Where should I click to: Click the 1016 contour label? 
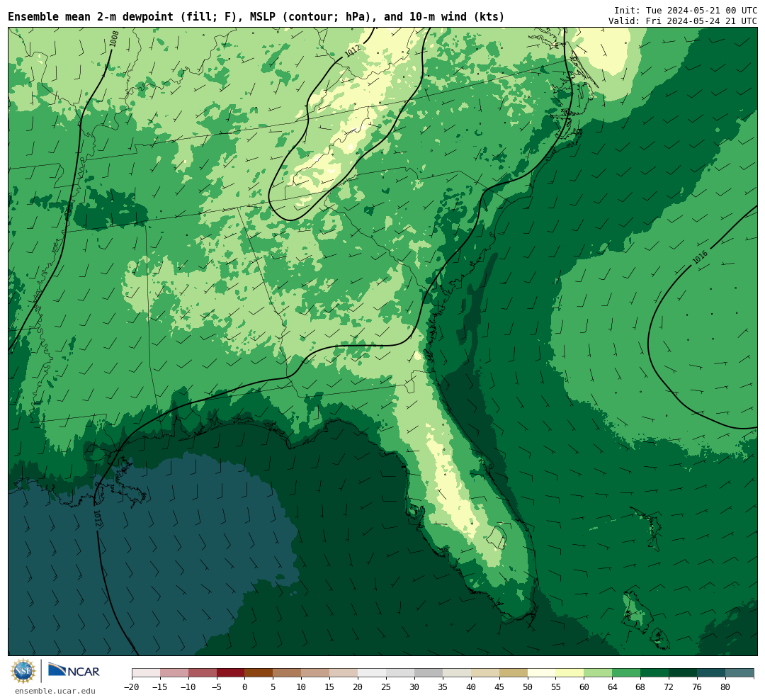(x=700, y=258)
